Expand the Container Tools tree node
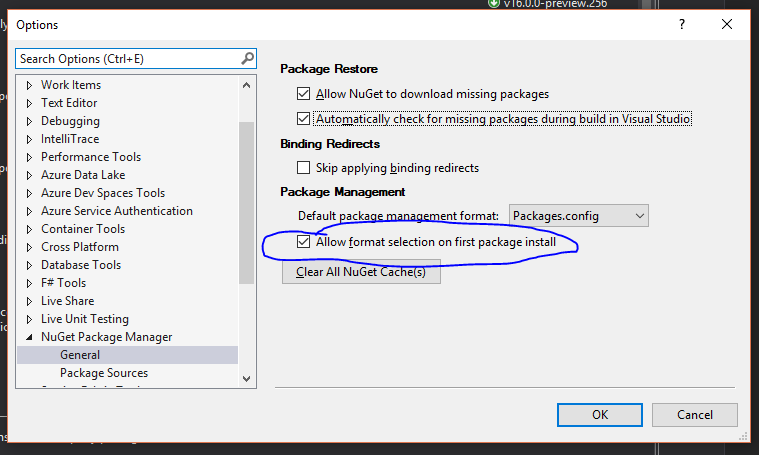 [x=29, y=229]
